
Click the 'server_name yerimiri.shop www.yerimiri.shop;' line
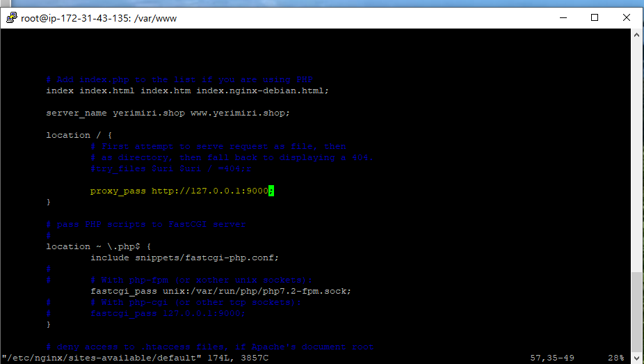coord(168,113)
